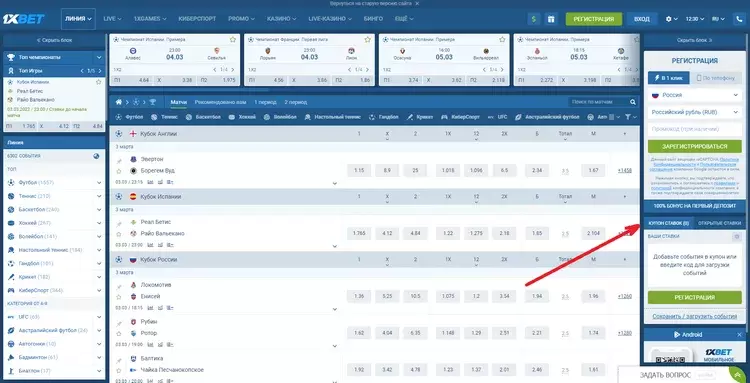Click the ВХОД login button

coord(641,19)
